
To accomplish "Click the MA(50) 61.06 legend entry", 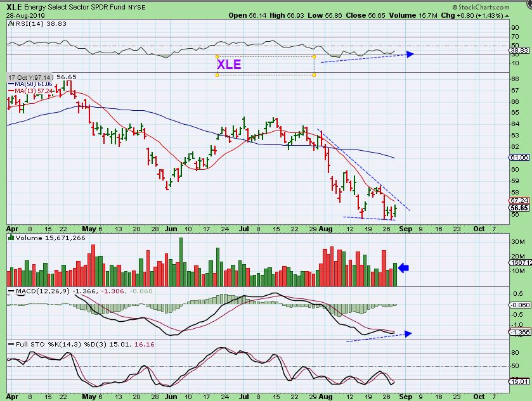I will click(x=30, y=84).
